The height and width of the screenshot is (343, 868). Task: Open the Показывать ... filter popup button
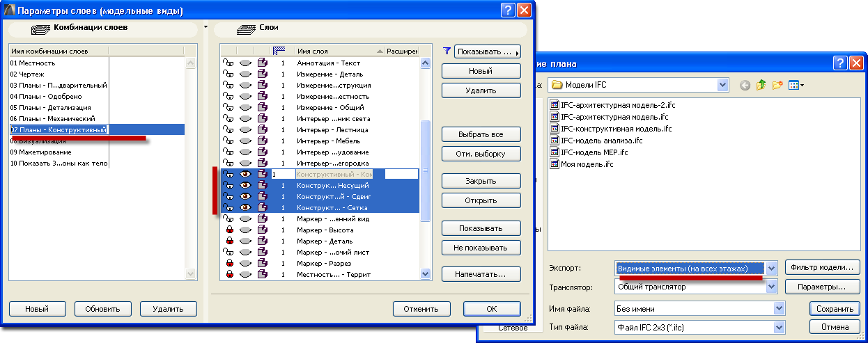point(488,51)
